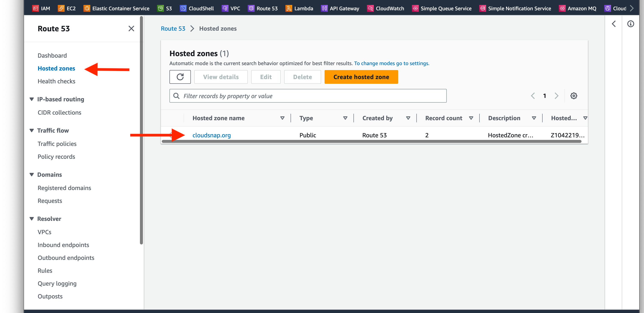This screenshot has width=644, height=313.
Task: Focus the filter records search field
Action: [x=308, y=96]
